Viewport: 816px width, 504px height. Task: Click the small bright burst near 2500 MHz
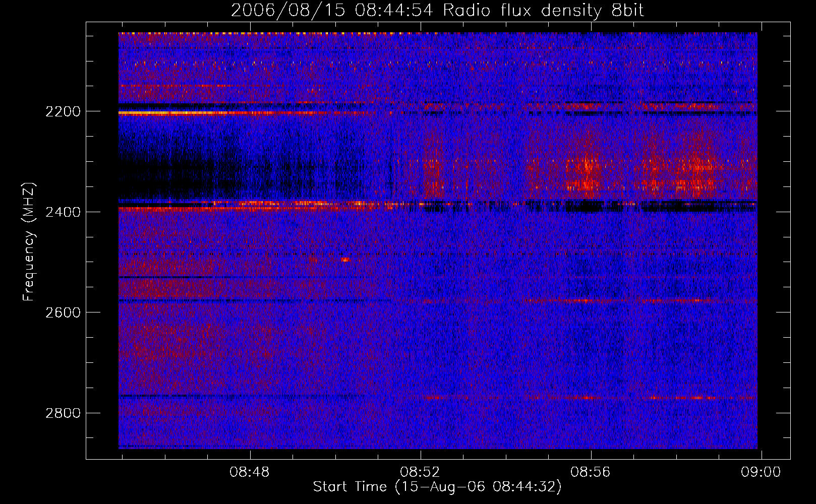click(345, 260)
